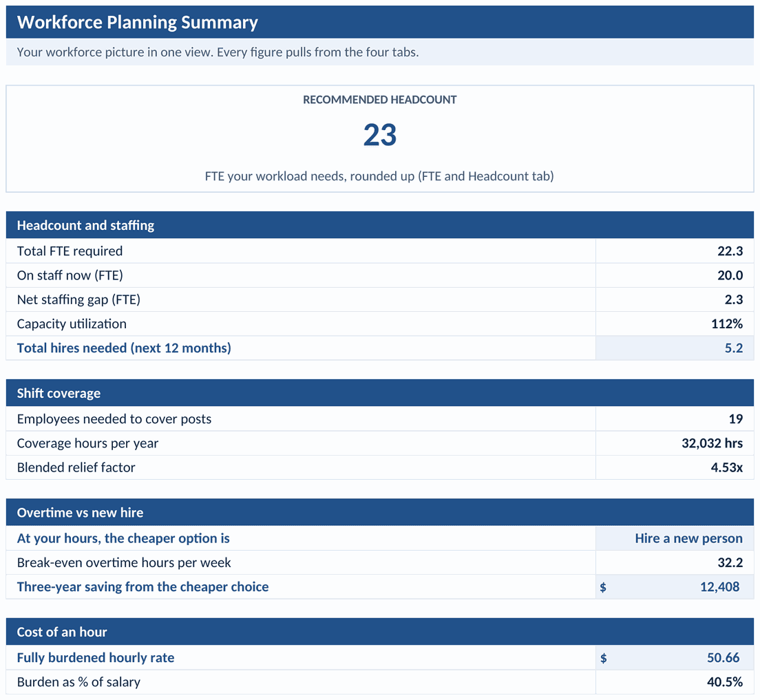
Task: Click the On staff now (FTE) label
Action: 70,275
